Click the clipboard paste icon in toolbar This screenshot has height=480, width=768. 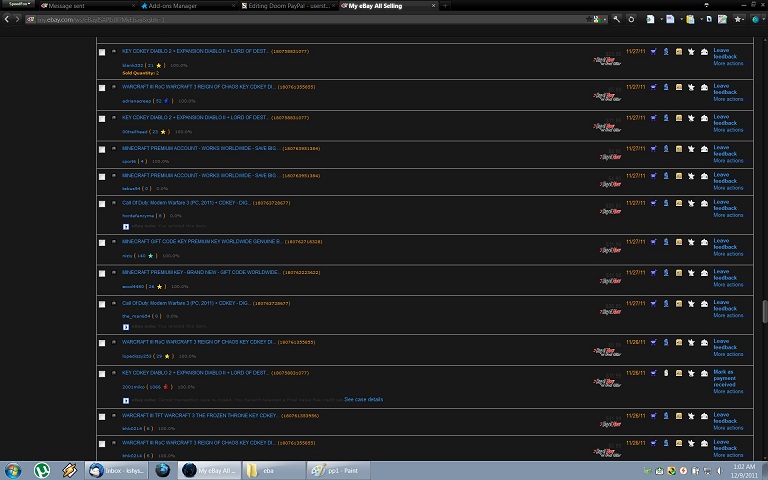click(690, 19)
